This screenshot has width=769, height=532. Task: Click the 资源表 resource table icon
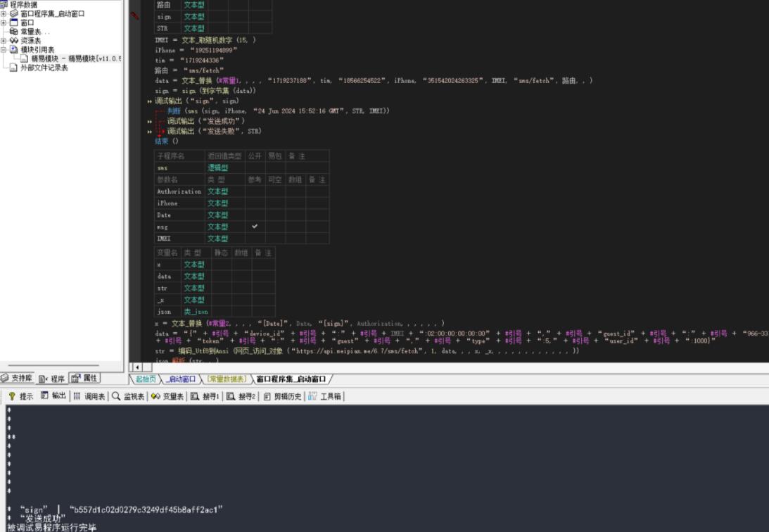[x=14, y=41]
